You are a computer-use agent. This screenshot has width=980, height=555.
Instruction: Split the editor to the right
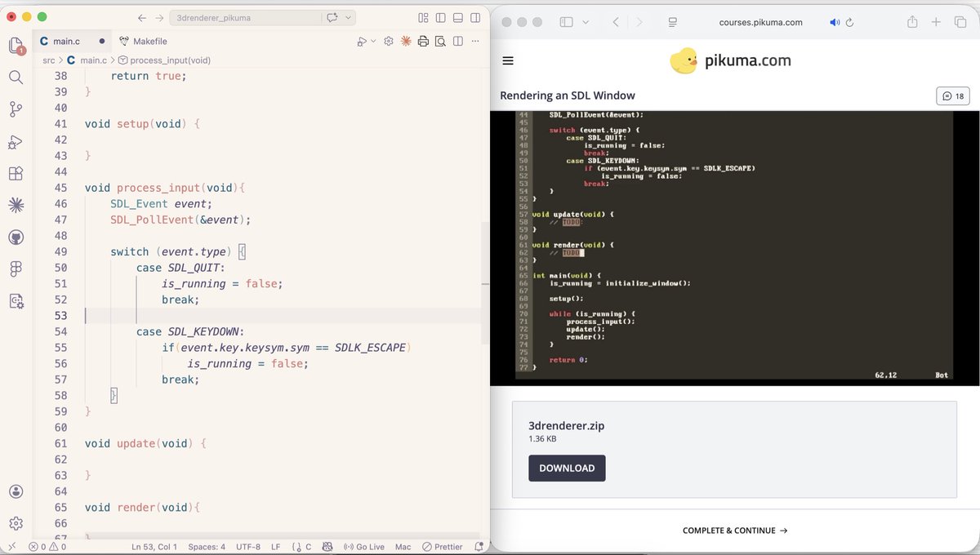pyautogui.click(x=457, y=41)
